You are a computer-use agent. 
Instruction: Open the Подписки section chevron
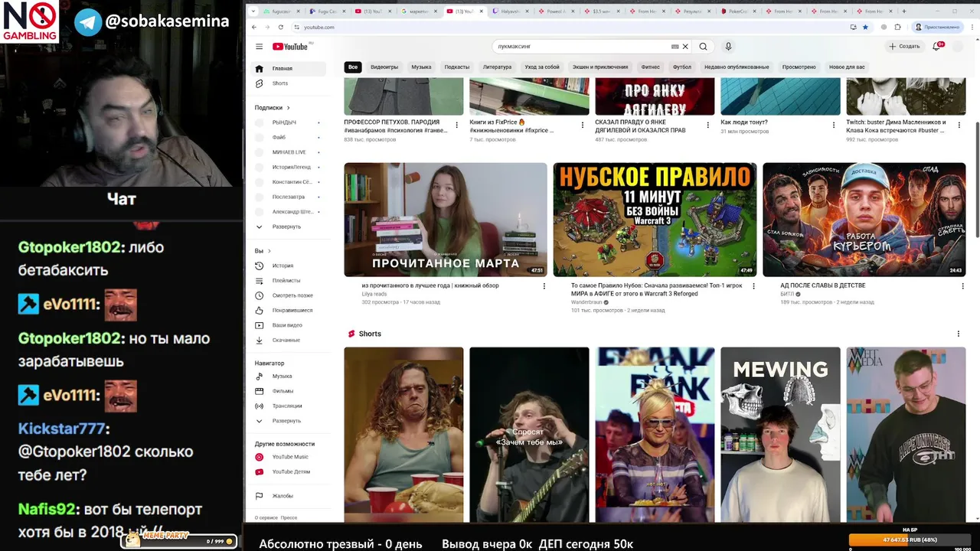(289, 108)
